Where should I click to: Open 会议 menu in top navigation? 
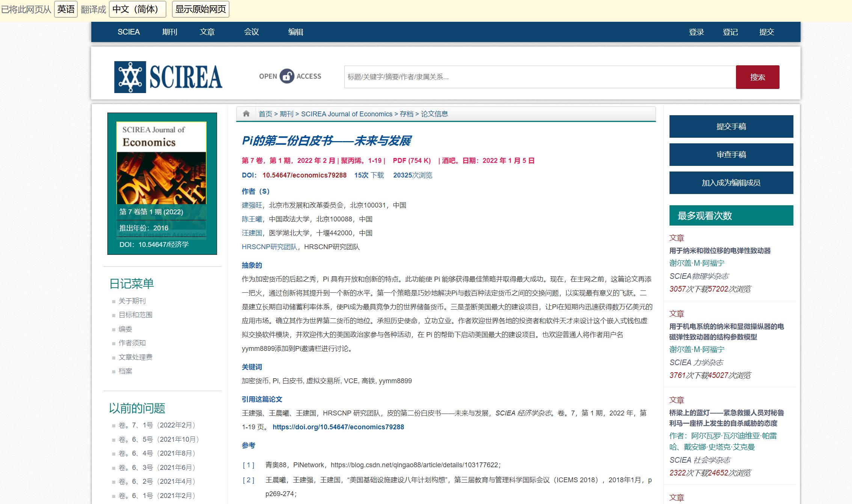(x=252, y=32)
